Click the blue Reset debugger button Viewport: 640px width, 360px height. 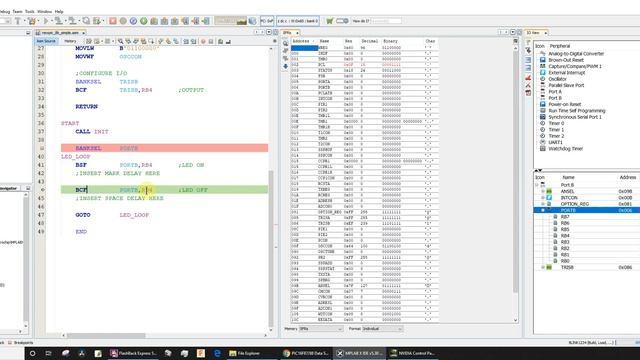point(133,21)
